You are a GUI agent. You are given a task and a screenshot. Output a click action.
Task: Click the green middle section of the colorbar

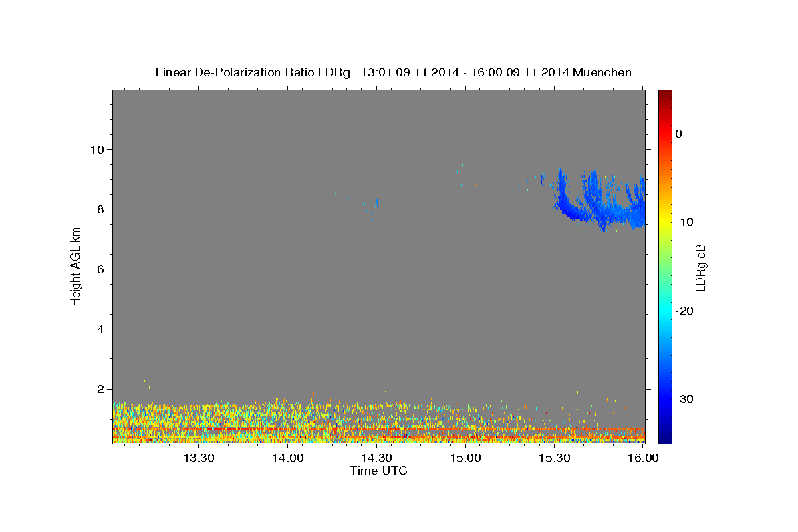(x=665, y=266)
